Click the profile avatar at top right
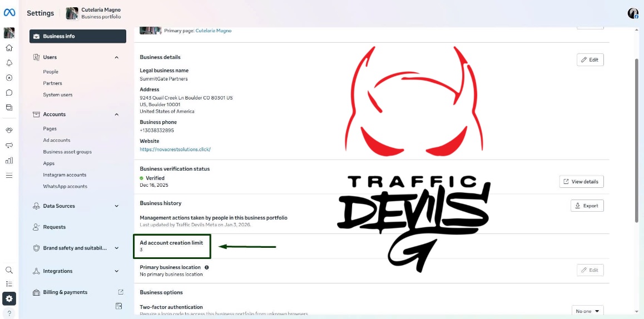The image size is (644, 319). [x=633, y=13]
